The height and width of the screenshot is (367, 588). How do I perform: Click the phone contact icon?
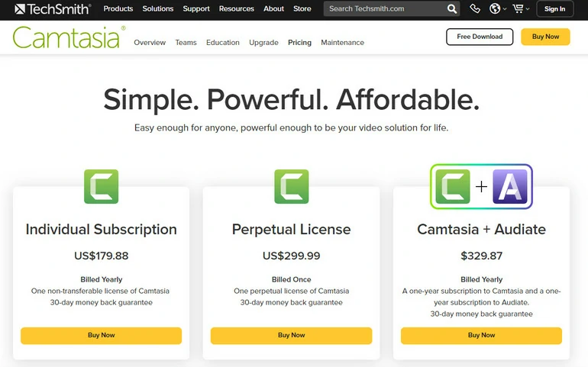[x=475, y=8]
